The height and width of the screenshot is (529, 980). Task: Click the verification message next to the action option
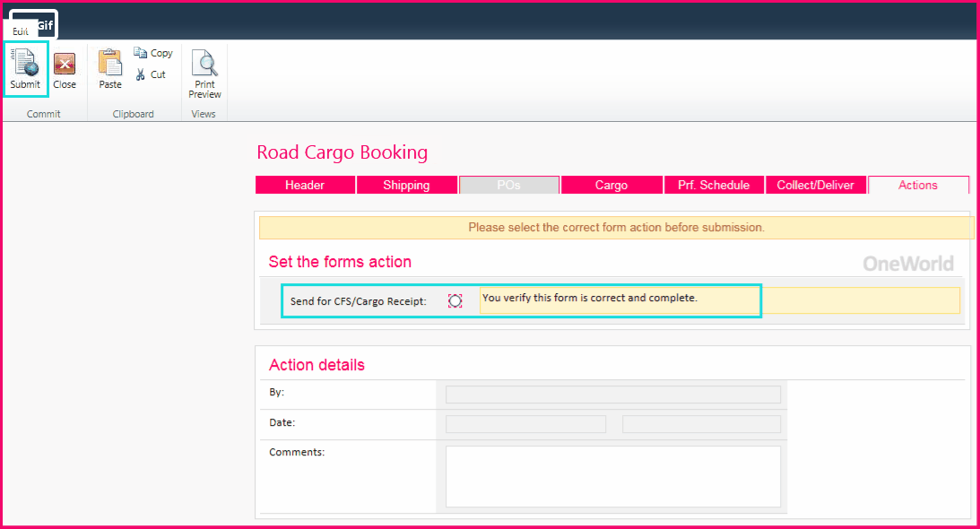(x=620, y=300)
